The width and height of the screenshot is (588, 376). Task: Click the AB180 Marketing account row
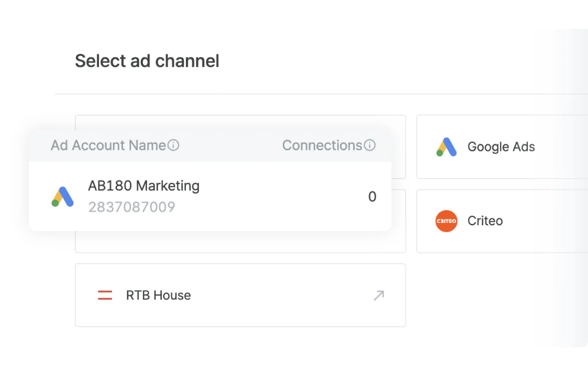[211, 196]
